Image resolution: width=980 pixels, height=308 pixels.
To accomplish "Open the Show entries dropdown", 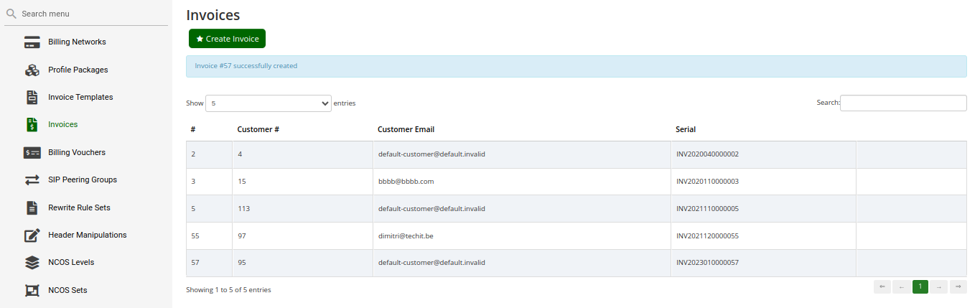I will coord(269,103).
